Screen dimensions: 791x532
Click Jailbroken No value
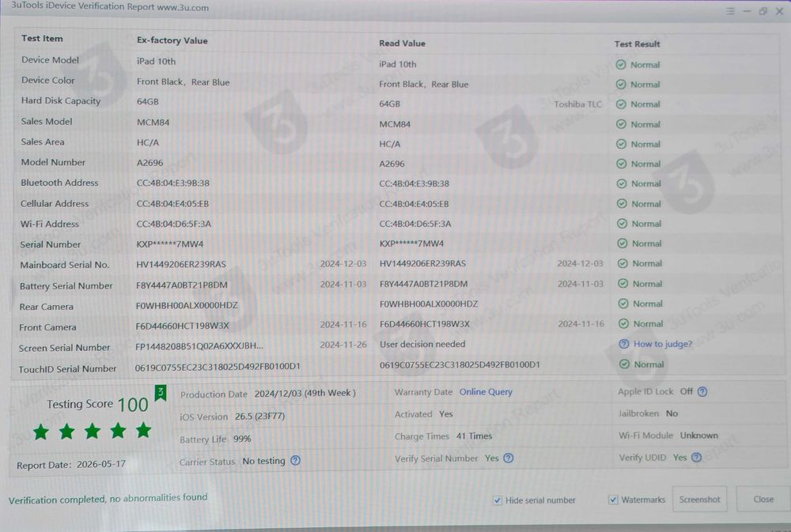[x=672, y=413]
